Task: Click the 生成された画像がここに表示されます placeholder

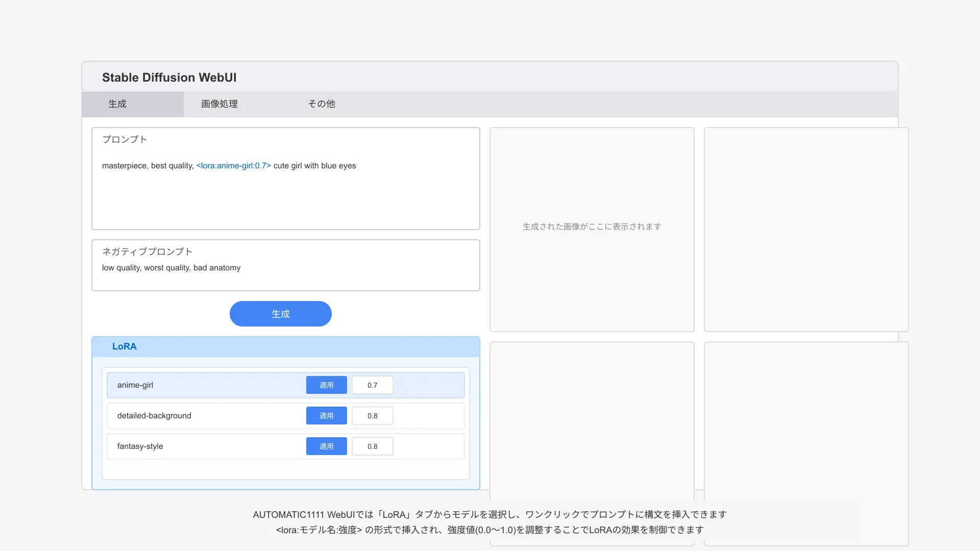Action: tap(592, 227)
